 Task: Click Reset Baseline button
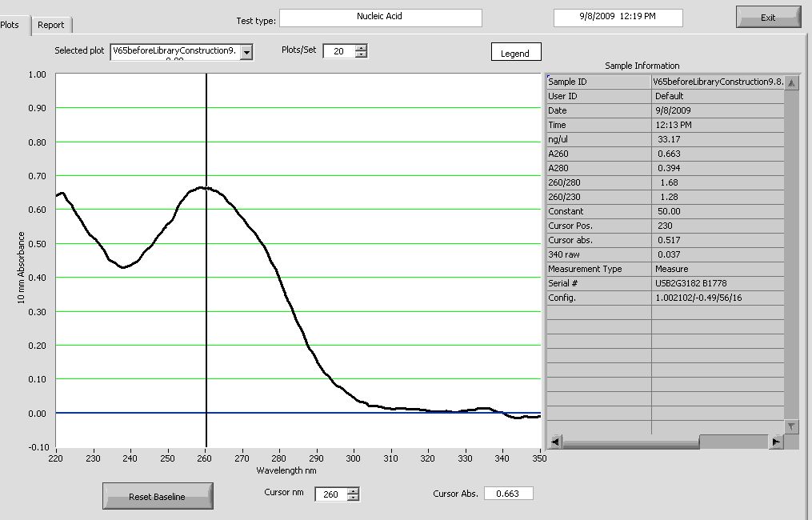[x=158, y=496]
